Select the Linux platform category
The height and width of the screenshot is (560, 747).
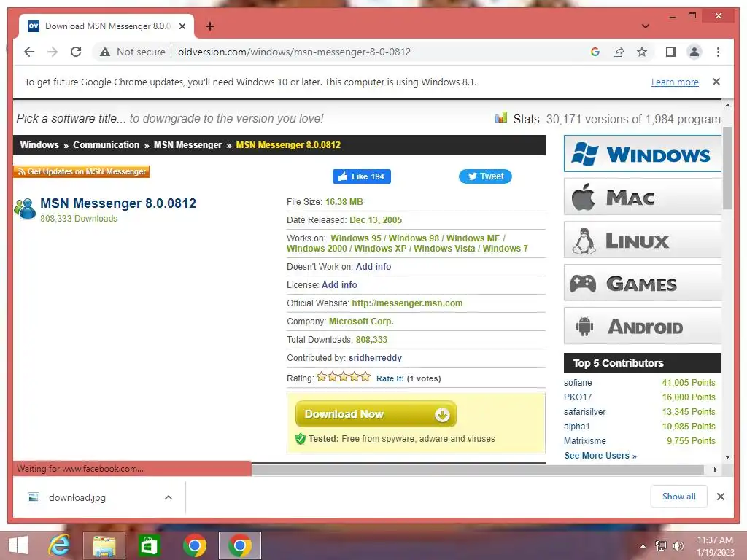point(643,241)
